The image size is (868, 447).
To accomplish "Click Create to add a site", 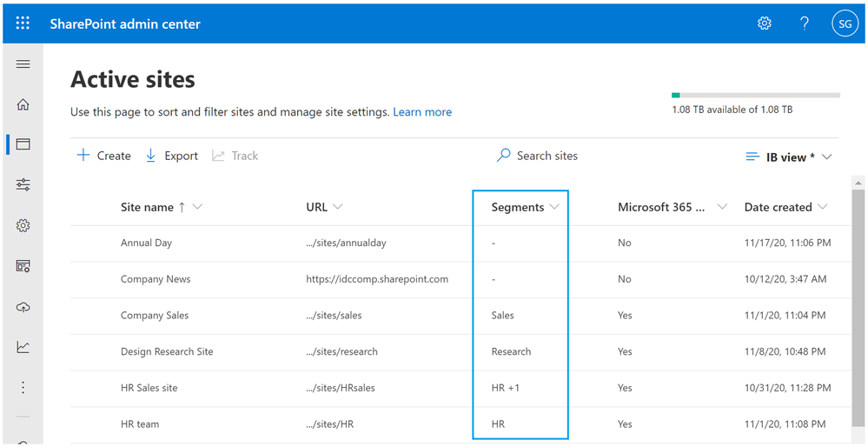I will click(x=103, y=156).
